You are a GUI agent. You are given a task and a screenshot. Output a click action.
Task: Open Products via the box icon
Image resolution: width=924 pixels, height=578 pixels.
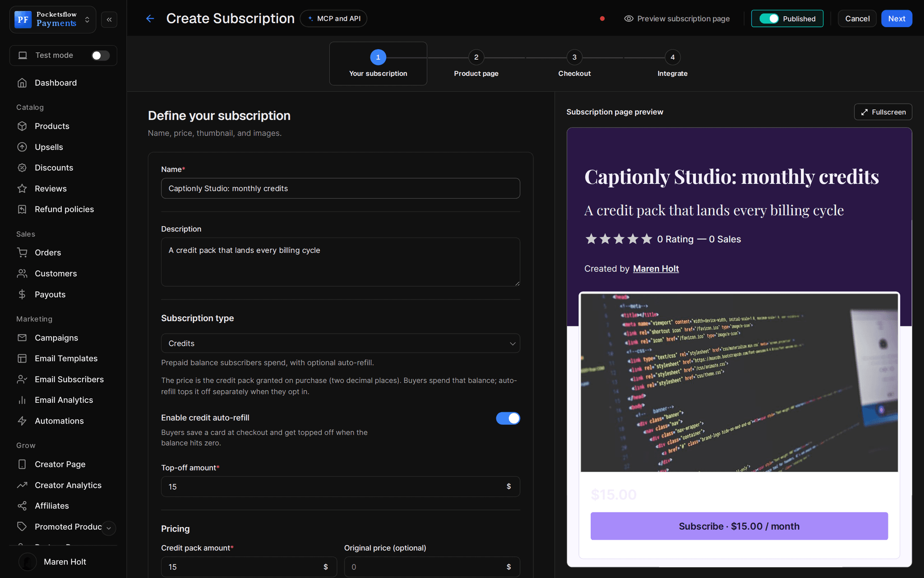[22, 126]
